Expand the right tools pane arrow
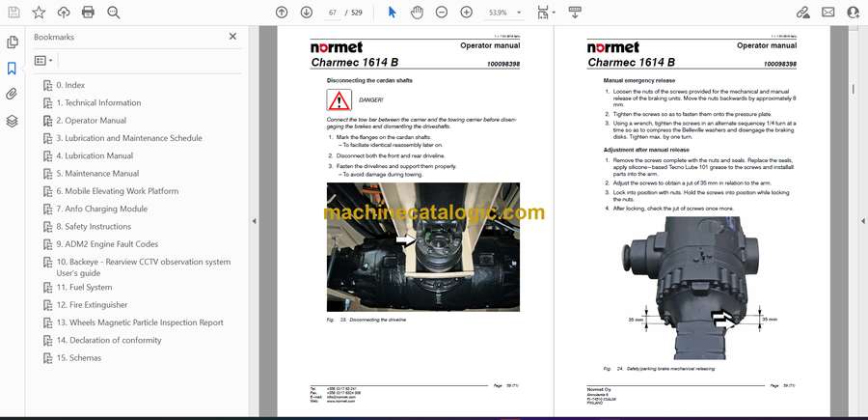This screenshot has width=868, height=420. (x=862, y=221)
